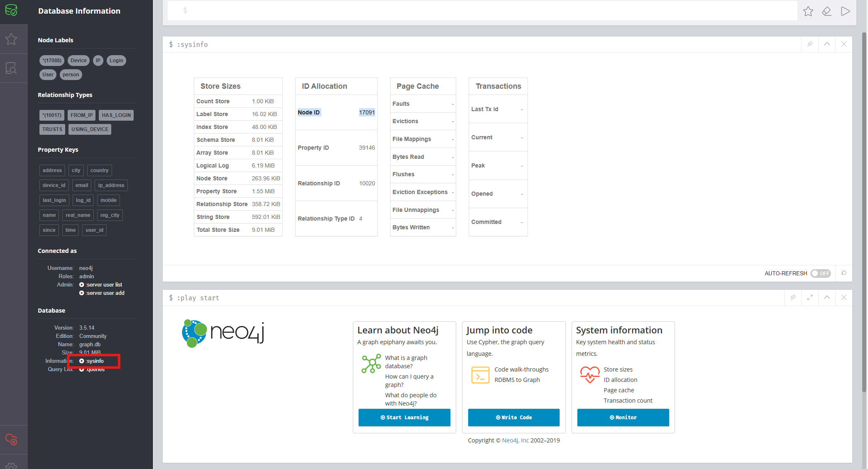Click the :queries Query List link
Image resolution: width=868 pixels, height=469 pixels.
tap(92, 369)
